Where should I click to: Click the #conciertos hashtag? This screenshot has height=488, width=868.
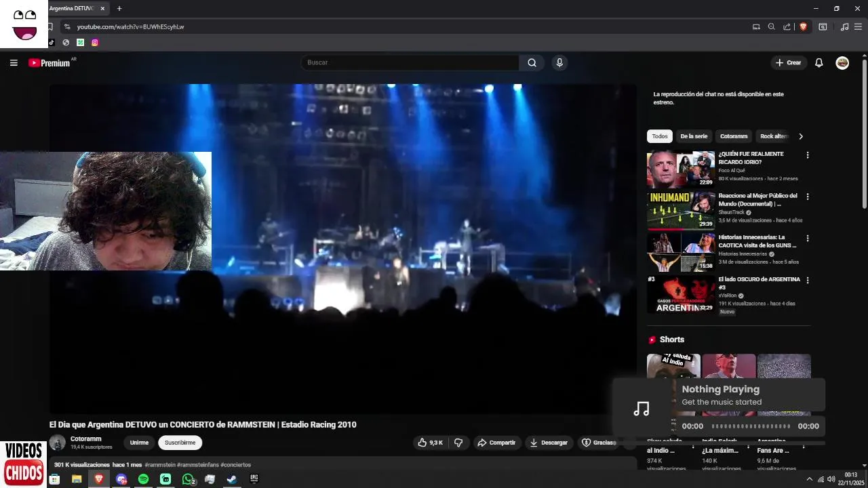[x=235, y=465]
